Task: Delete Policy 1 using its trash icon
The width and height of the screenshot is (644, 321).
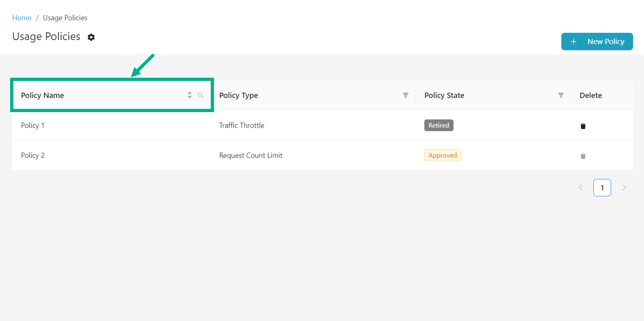Action: pos(583,126)
